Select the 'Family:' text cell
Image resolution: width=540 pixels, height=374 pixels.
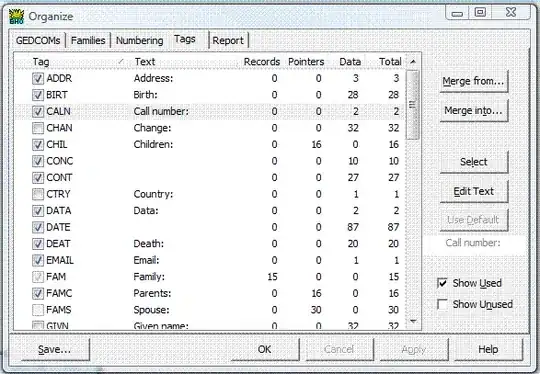(x=149, y=277)
